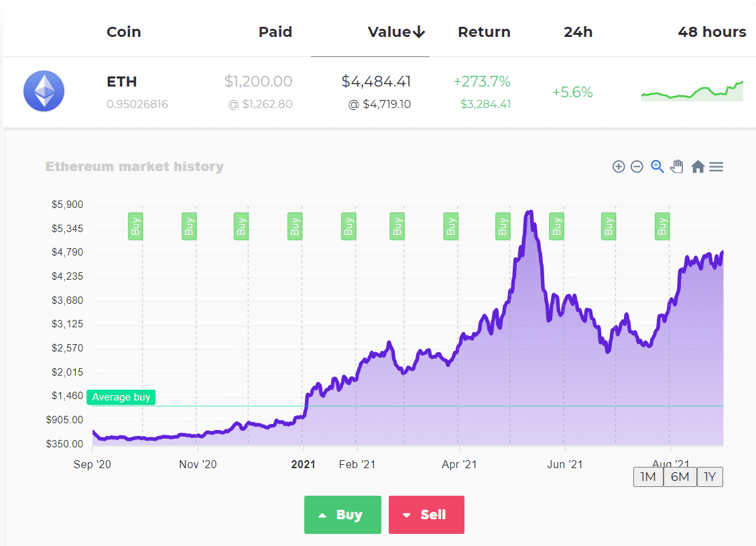
Task: Click the Ethereum coin logo
Action: point(44,91)
